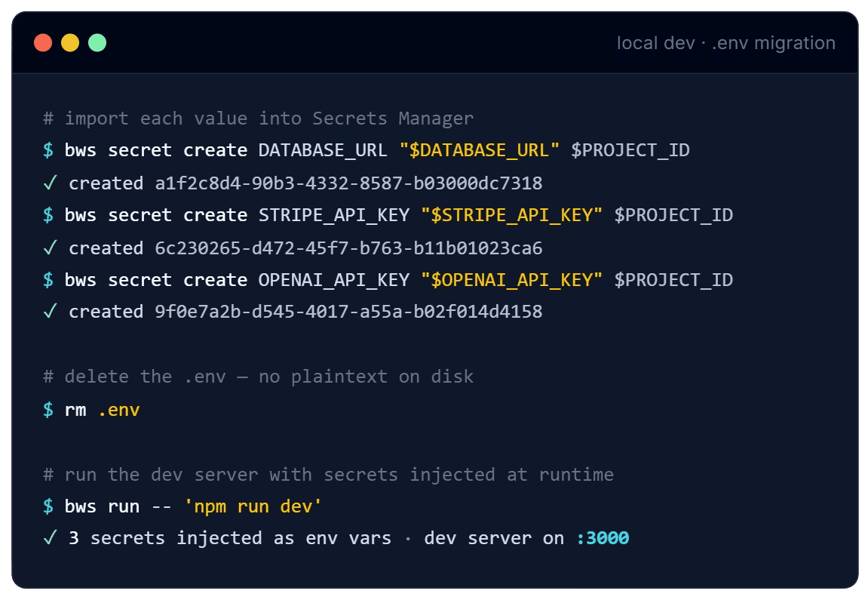
Task: Click the ':3000' port number
Action: pos(603,538)
